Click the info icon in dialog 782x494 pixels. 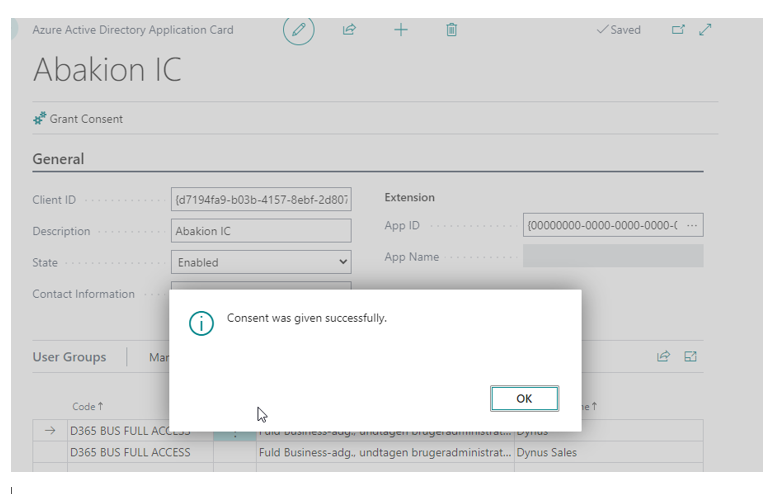[201, 324]
